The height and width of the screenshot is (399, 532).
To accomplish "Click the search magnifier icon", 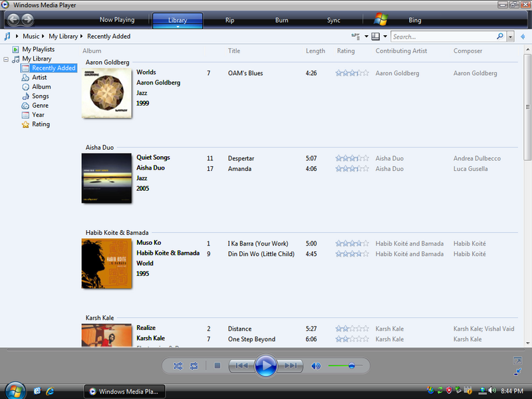I will point(500,36).
